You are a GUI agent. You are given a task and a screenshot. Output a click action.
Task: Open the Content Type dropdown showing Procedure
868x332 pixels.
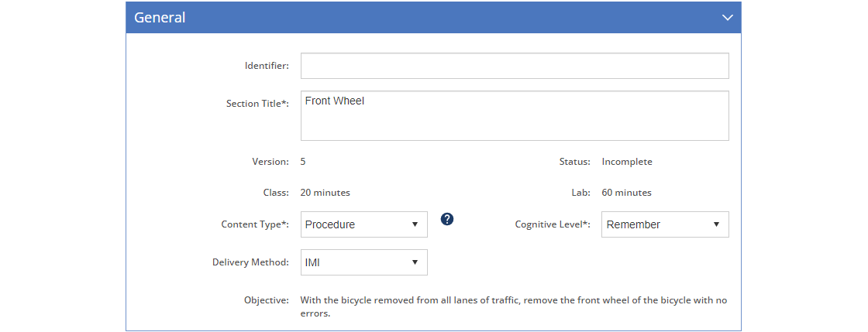(x=363, y=224)
